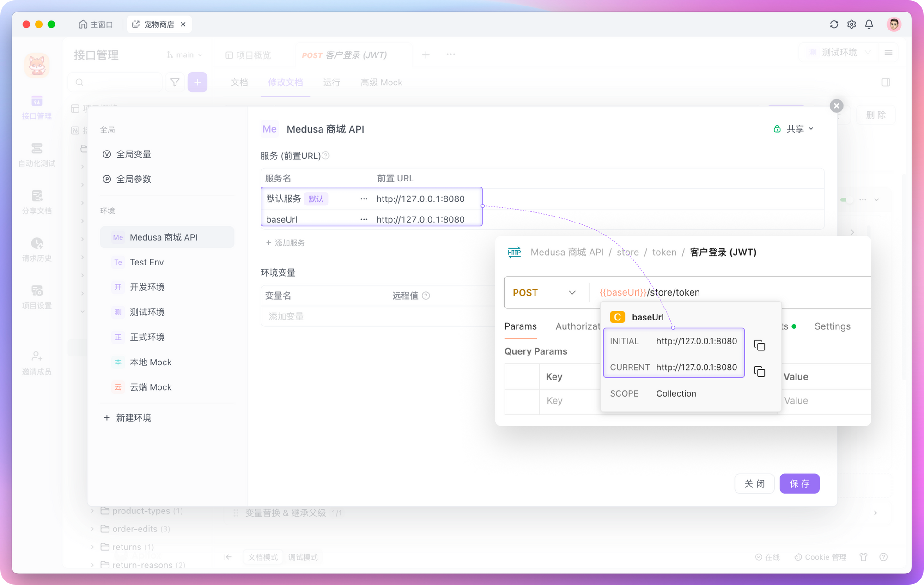Switch to POST 客户登录 (JWT) tab
Screen dimensions: 924x585
coord(345,55)
